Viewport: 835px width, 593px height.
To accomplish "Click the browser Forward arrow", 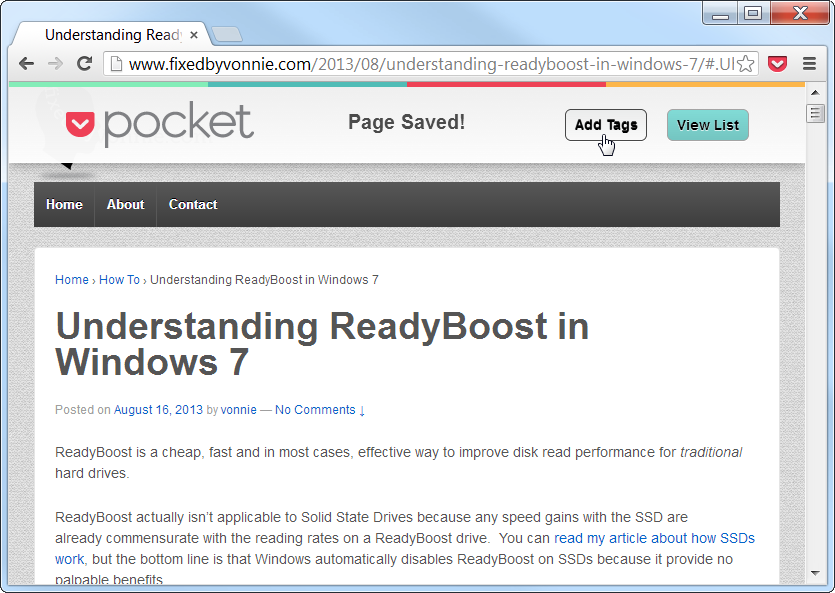I will click(55, 64).
